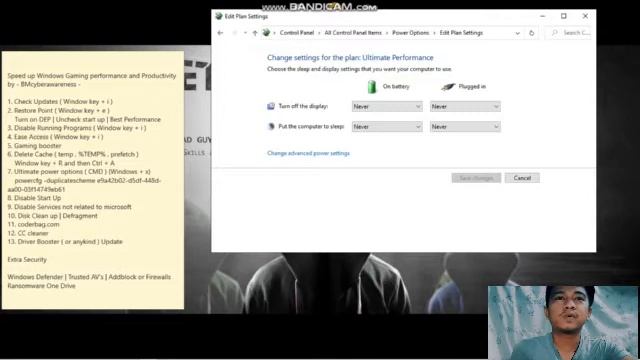
Task: Click note line '1. Check Updates'
Action: tap(60, 102)
